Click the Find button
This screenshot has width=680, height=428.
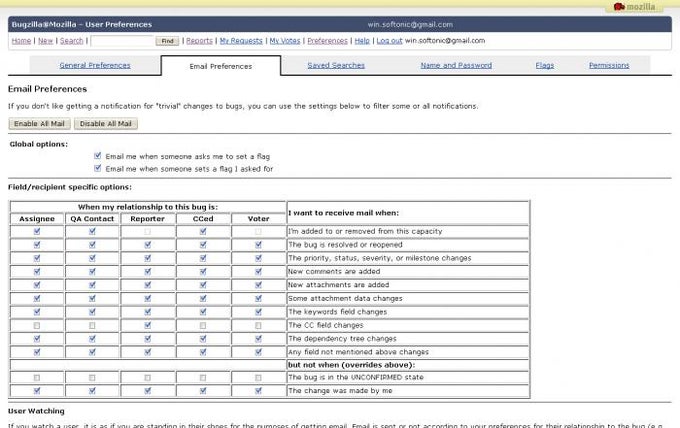(x=167, y=41)
